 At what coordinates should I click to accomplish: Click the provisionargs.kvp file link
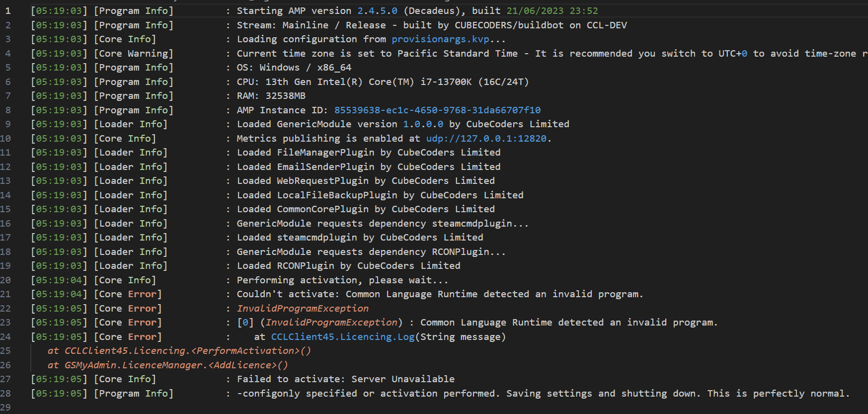point(440,39)
